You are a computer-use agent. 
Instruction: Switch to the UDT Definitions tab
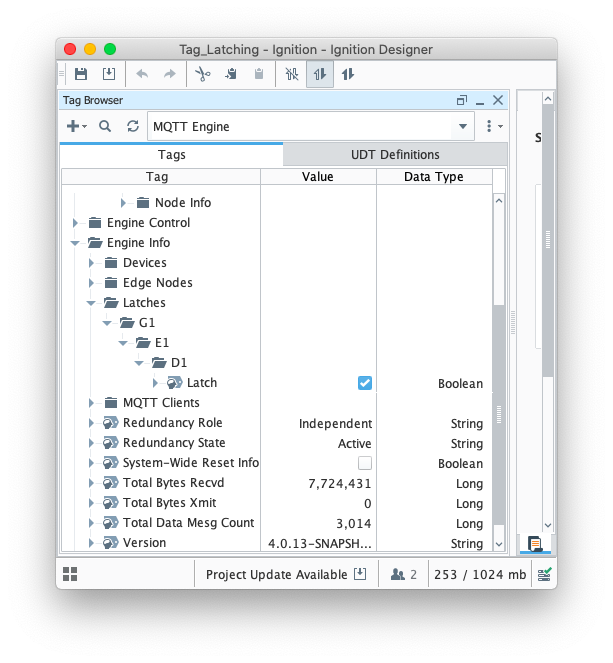point(395,155)
